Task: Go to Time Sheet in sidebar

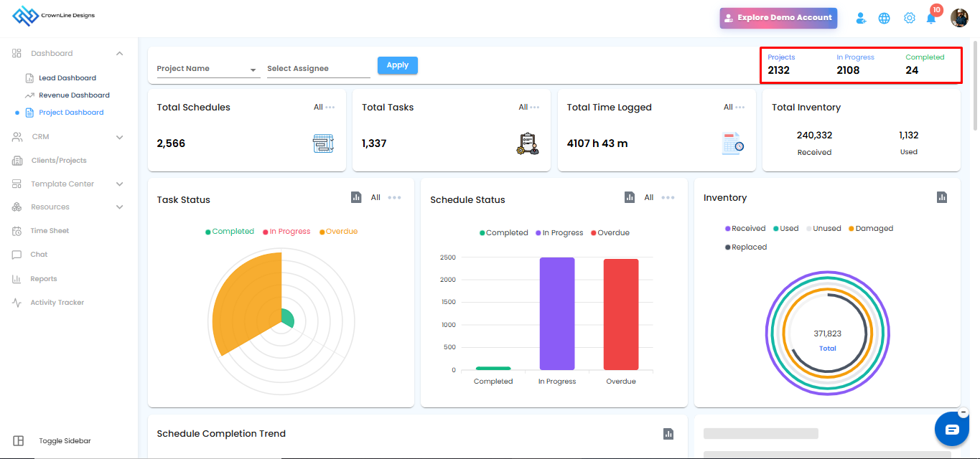Action: click(50, 231)
